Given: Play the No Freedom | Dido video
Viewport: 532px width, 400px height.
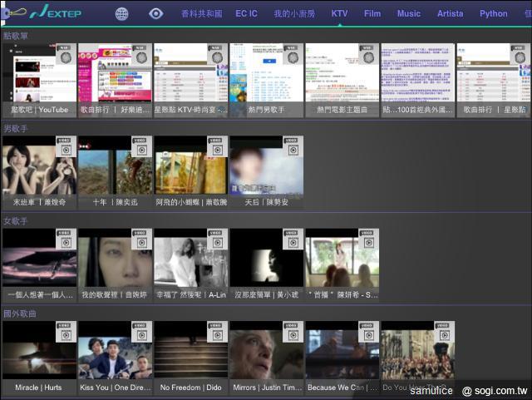Looking at the screenshot, I should pyautogui.click(x=190, y=358).
